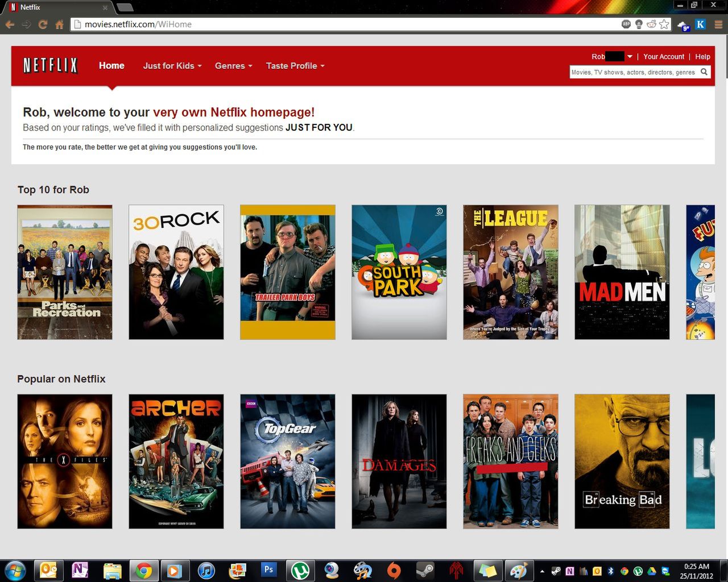Open Windows Explorer folder in taskbar
The image size is (728, 582).
click(112, 570)
